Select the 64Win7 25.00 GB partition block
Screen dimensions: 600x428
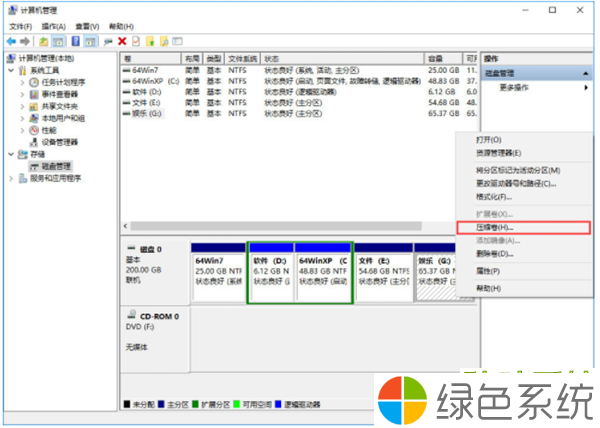click(x=218, y=272)
